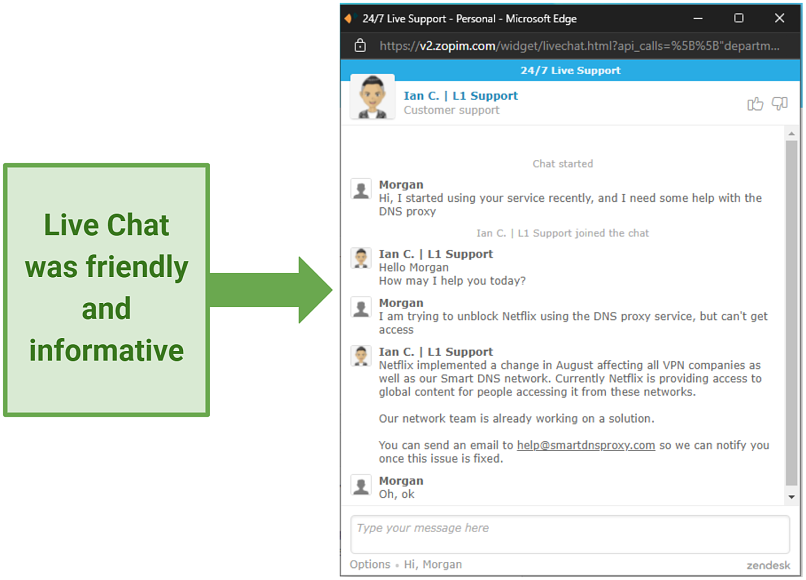Rate the chat with thumbs down

click(x=779, y=104)
